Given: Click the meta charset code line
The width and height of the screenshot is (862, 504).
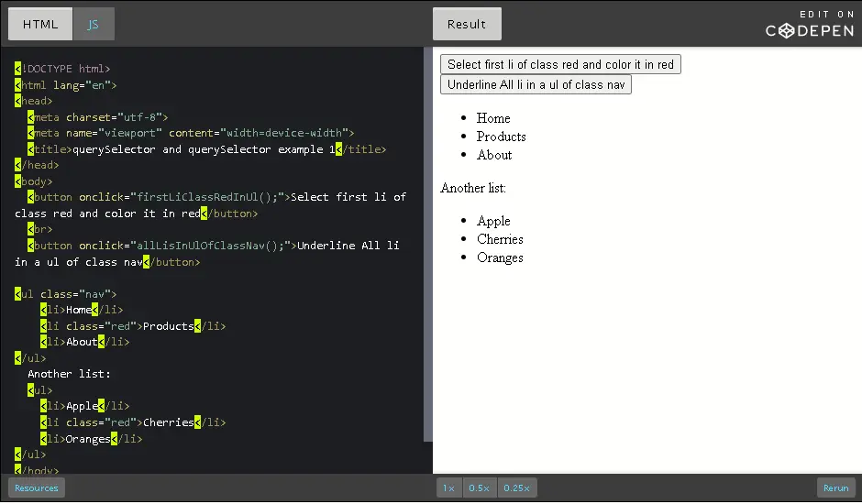Looking at the screenshot, I should click(x=98, y=117).
